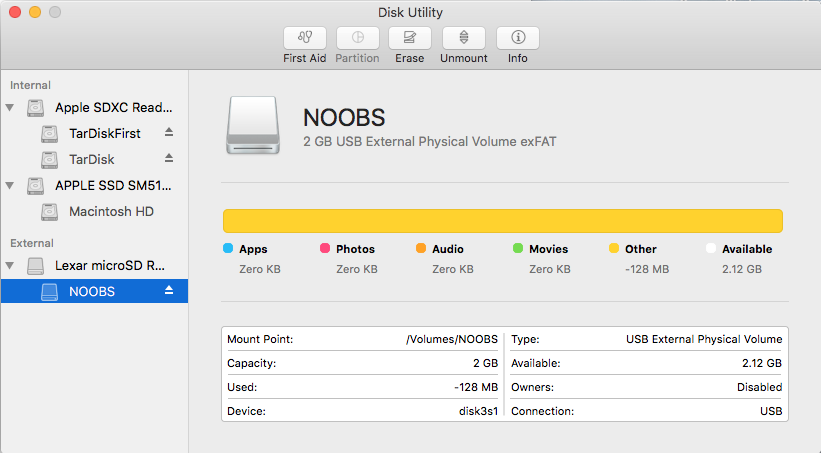821x453 pixels.
Task: Minimize the Disk Utility window
Action: pos(34,13)
